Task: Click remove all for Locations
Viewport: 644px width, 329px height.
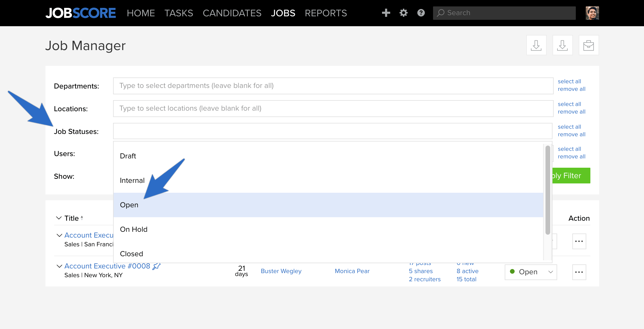Action: coord(571,112)
